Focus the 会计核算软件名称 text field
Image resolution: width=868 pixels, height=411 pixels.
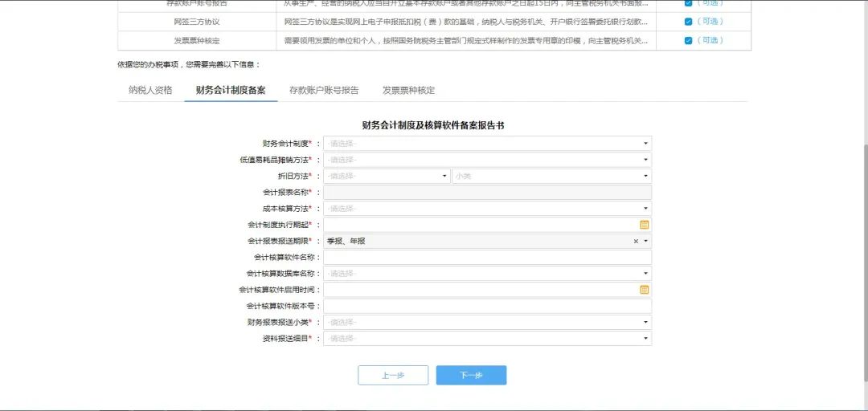[x=487, y=257]
